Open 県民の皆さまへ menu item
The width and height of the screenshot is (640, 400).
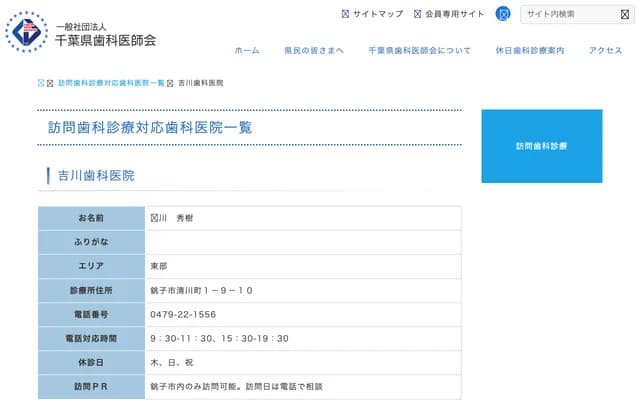click(313, 50)
